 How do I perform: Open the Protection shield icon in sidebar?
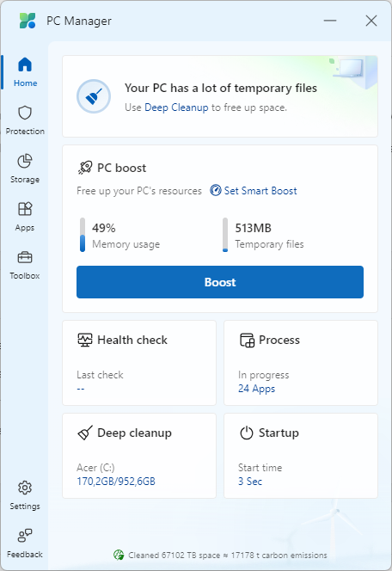coord(25,113)
